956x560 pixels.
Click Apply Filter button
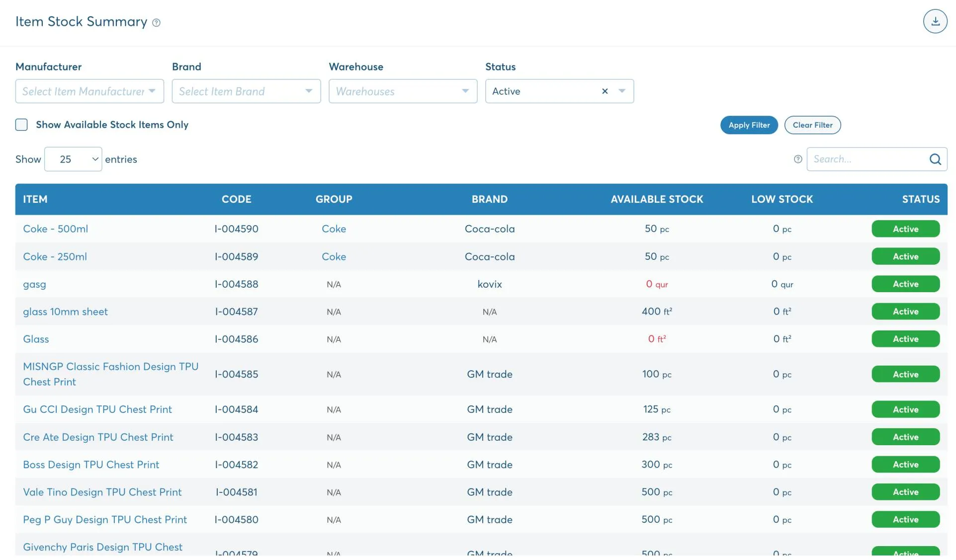click(749, 125)
